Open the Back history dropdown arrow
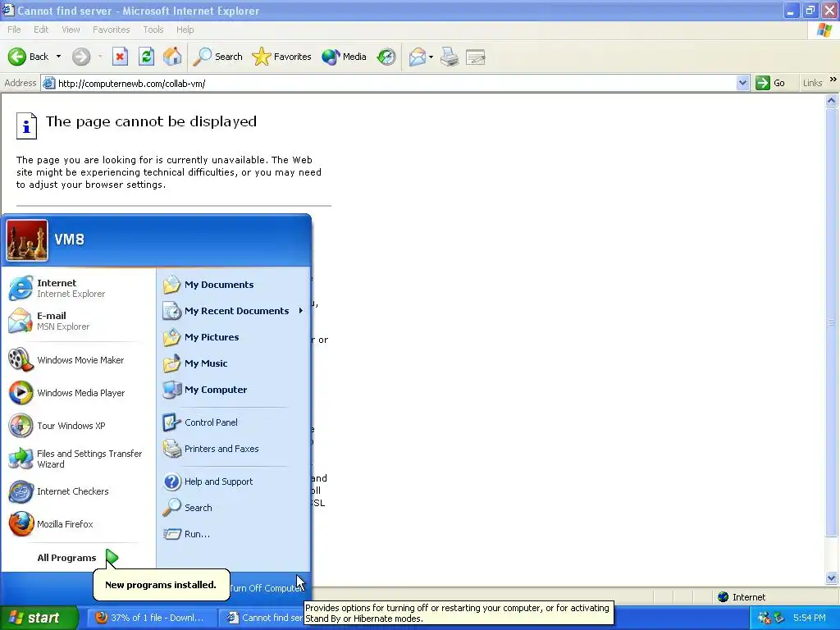This screenshot has width=840, height=630. 58,57
